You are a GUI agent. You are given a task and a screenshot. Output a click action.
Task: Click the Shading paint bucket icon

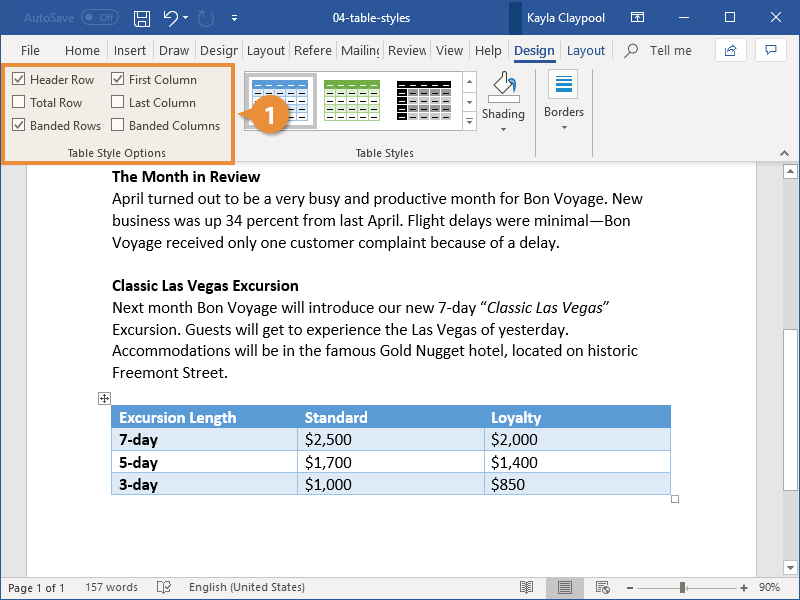pos(503,87)
